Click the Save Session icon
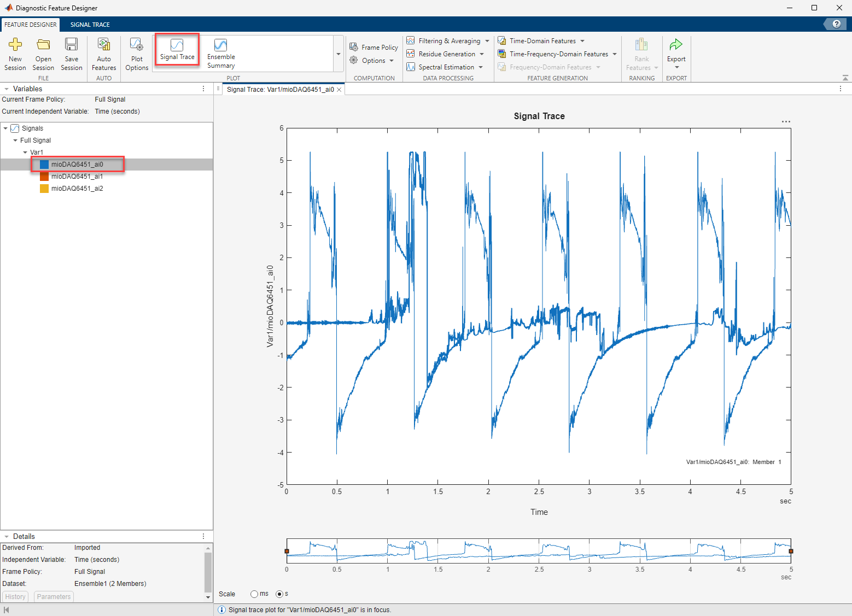The width and height of the screenshot is (852, 616). click(72, 45)
